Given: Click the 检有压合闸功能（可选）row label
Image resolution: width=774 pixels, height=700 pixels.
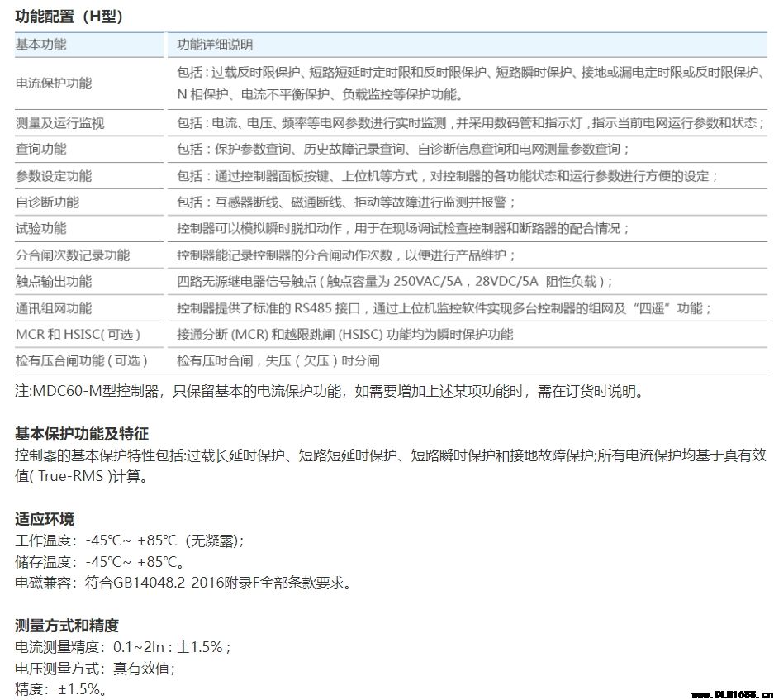Looking at the screenshot, I should pos(82,361).
